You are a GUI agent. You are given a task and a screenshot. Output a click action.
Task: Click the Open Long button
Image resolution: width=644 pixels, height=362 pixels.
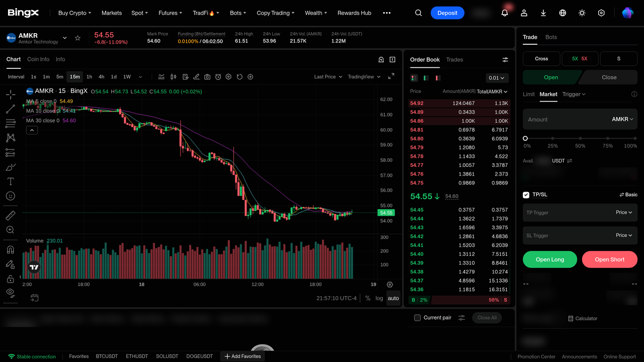coord(550,259)
